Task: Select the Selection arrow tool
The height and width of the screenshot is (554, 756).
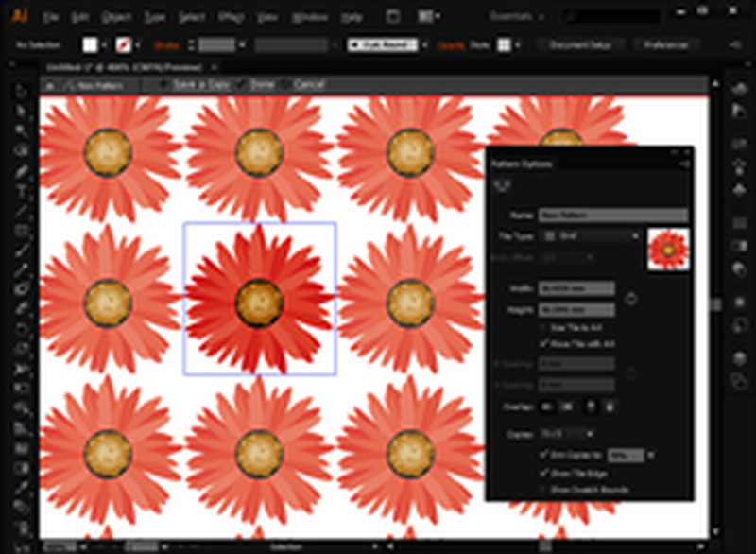Action: [23, 92]
